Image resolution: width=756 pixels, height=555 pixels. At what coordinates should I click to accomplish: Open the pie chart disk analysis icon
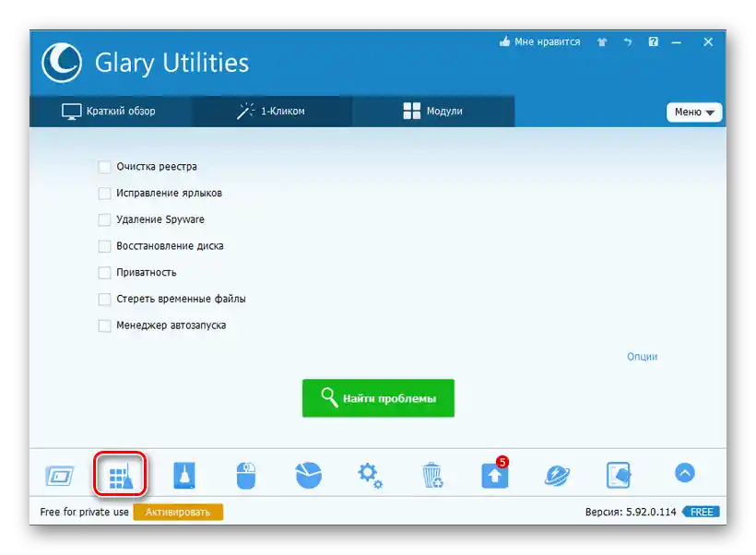click(309, 475)
